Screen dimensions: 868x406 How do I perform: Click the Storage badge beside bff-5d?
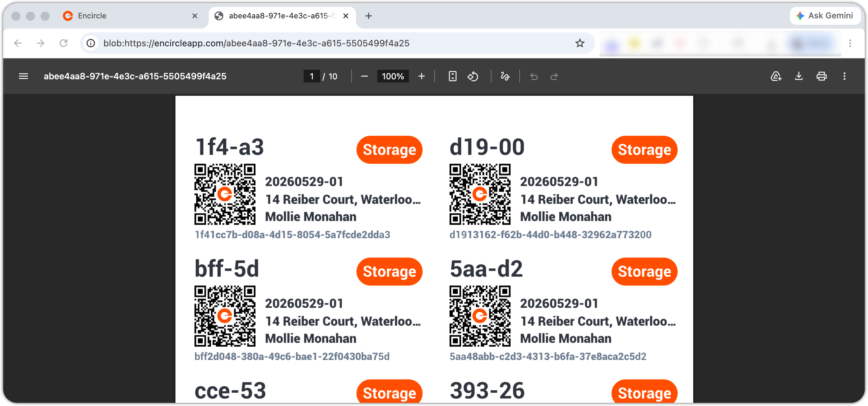[389, 272]
